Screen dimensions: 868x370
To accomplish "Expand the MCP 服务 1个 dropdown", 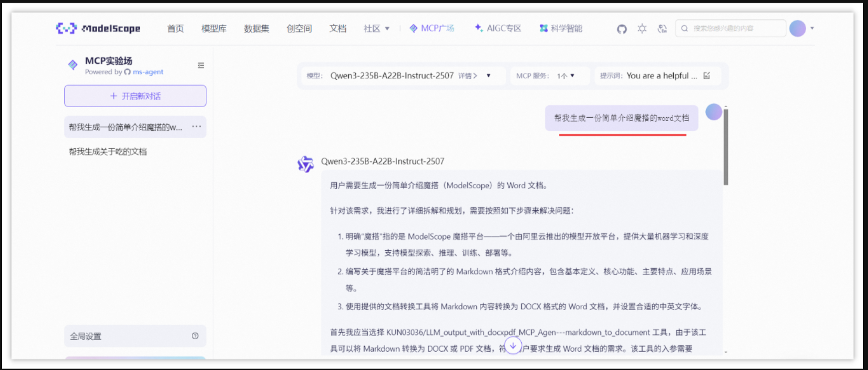I will tap(566, 76).
